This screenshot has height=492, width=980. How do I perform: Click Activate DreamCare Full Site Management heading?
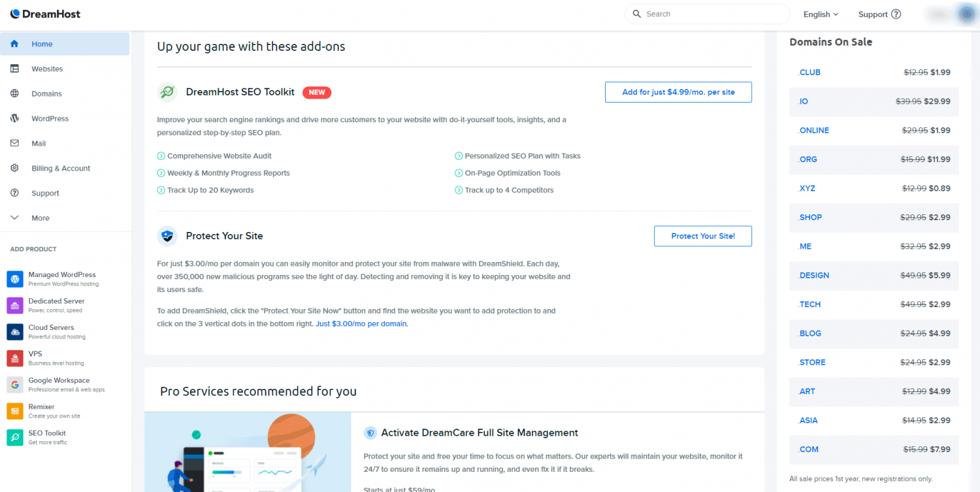pos(480,433)
